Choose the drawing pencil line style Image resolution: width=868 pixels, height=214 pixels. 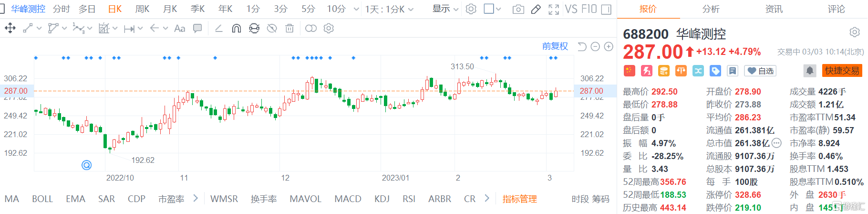pos(219,29)
